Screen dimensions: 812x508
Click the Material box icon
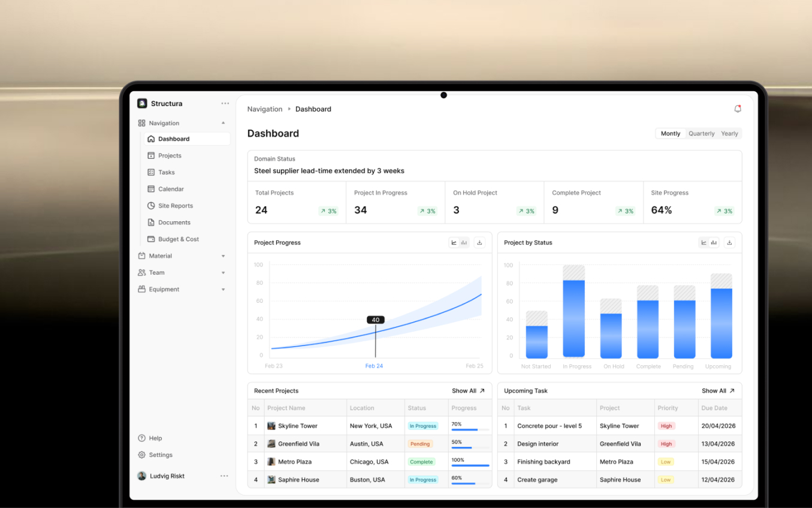(142, 255)
